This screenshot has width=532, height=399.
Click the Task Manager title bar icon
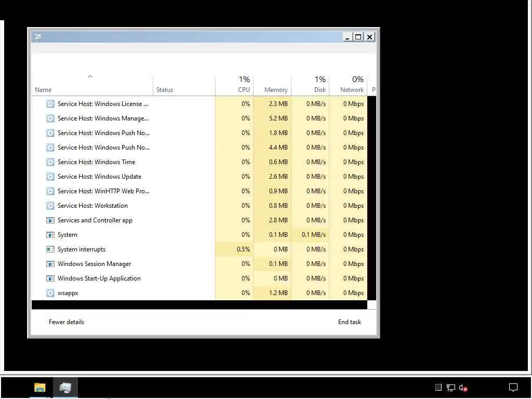(x=37, y=37)
